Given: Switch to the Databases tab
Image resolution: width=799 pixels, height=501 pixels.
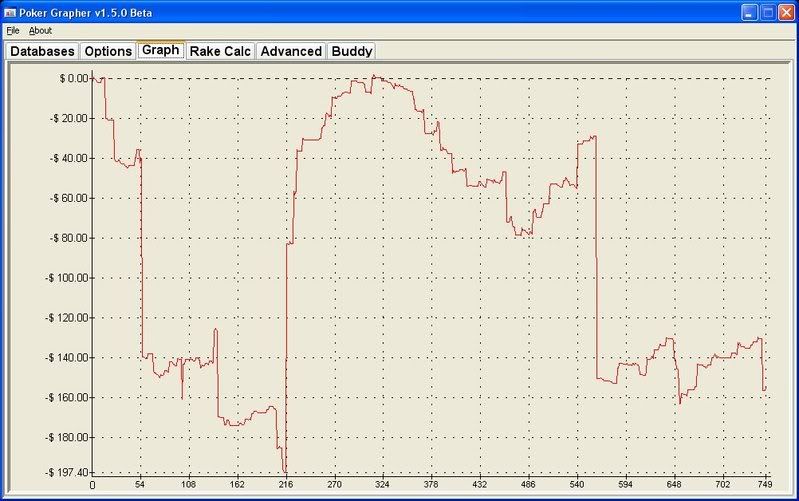Looking at the screenshot, I should coord(42,51).
